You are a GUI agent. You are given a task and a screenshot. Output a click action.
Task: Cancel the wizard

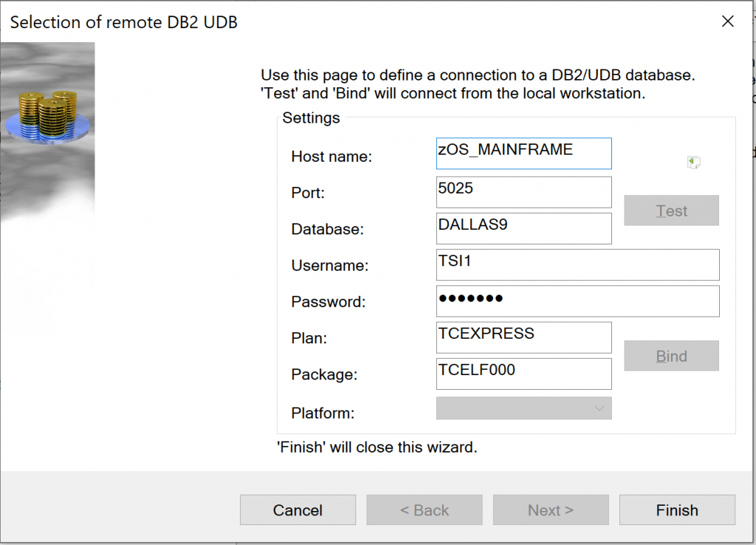[x=298, y=510]
